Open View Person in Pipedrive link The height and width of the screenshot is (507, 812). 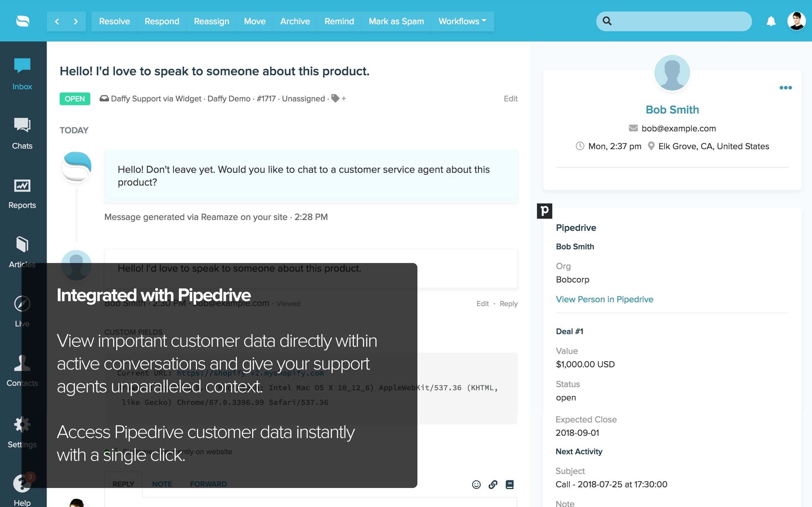pyautogui.click(x=604, y=299)
